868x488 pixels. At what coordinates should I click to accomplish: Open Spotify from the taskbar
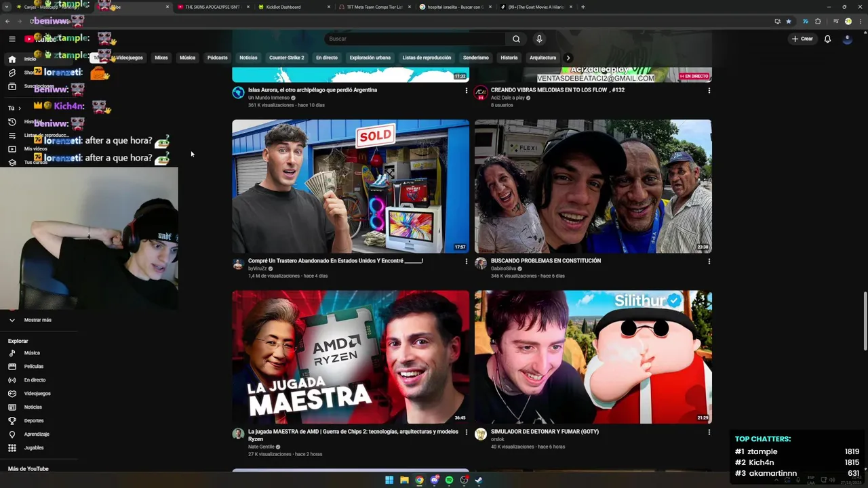click(449, 480)
